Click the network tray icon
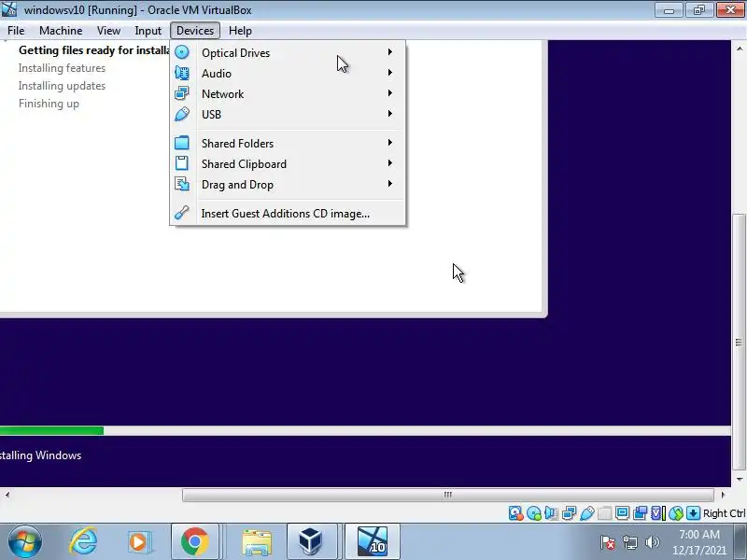747x560 pixels. tap(629, 542)
